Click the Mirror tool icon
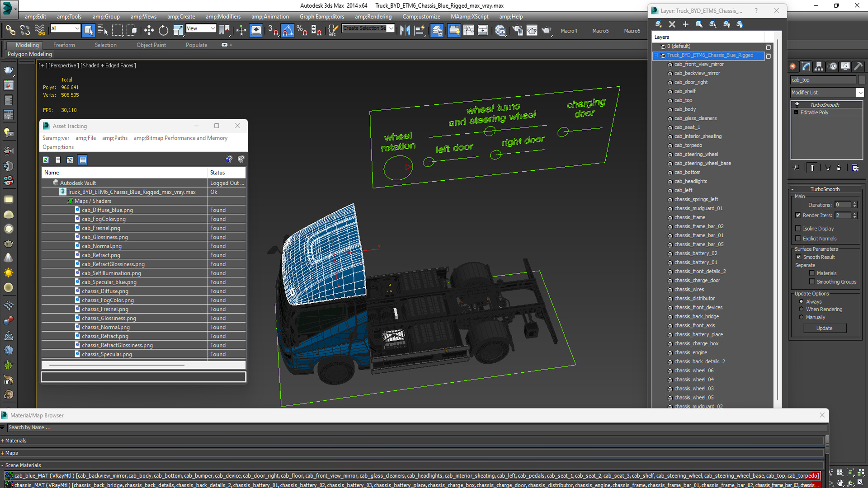 pyautogui.click(x=405, y=30)
